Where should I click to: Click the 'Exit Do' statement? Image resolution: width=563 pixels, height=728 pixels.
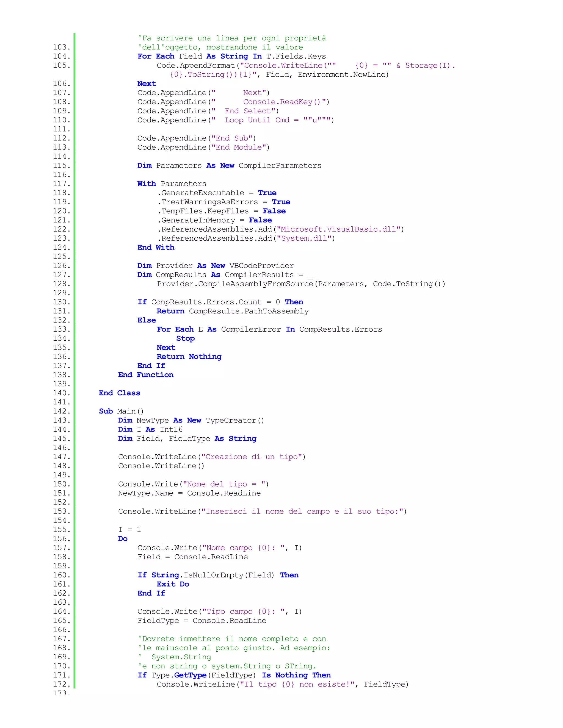[173, 584]
